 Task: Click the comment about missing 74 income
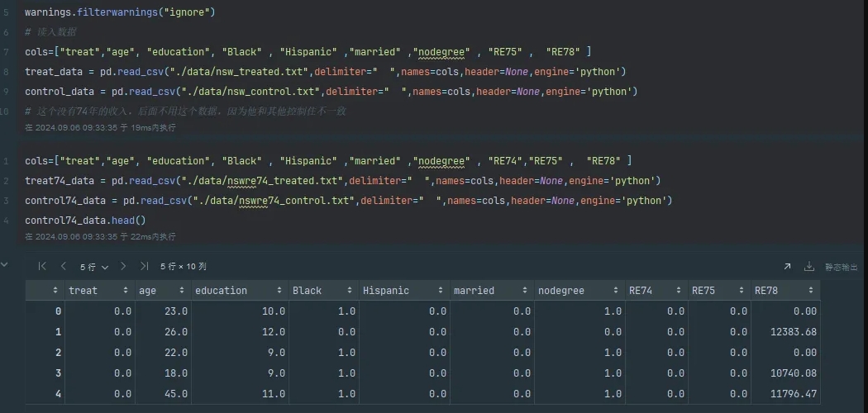click(185, 112)
